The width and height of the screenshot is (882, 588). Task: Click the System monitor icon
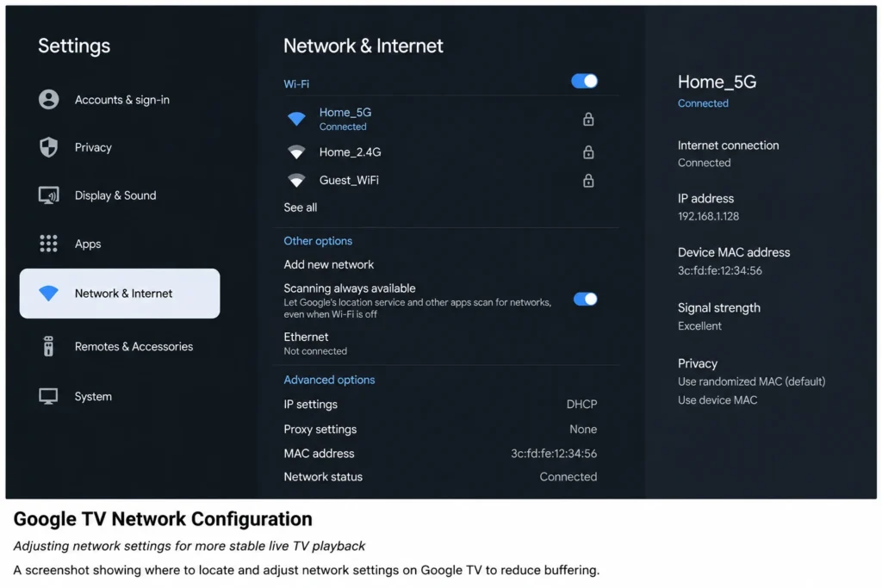coord(49,396)
